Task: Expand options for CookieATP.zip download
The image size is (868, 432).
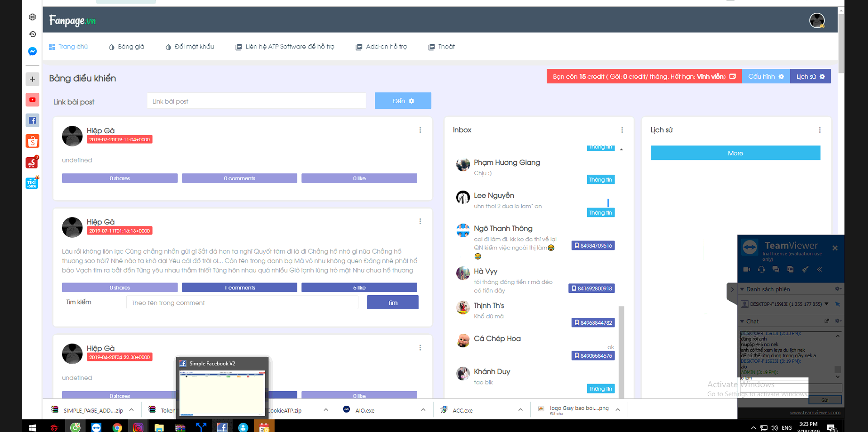Action: (x=326, y=410)
